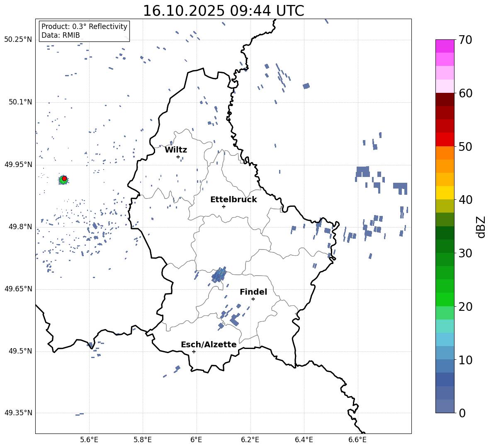The width and height of the screenshot is (491, 448).
Task: Click the Wiltz station cross marker
Action: (178, 157)
